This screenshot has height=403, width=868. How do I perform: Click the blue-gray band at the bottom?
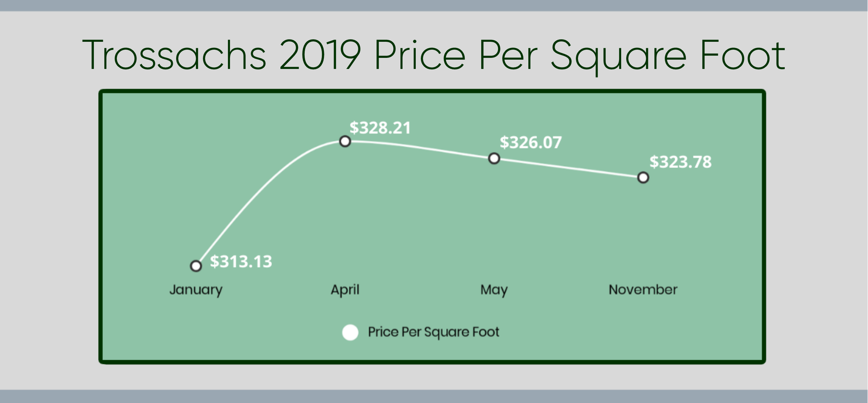[434, 396]
